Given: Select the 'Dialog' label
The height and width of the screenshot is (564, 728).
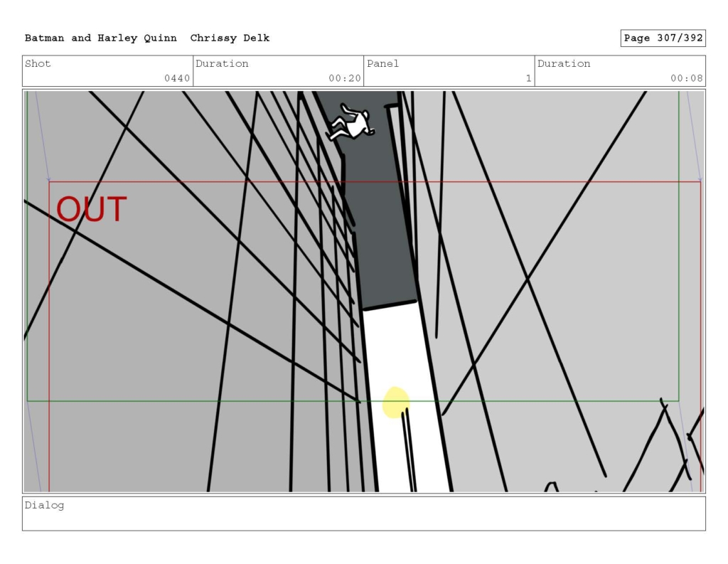Looking at the screenshot, I should pyautogui.click(x=45, y=506).
